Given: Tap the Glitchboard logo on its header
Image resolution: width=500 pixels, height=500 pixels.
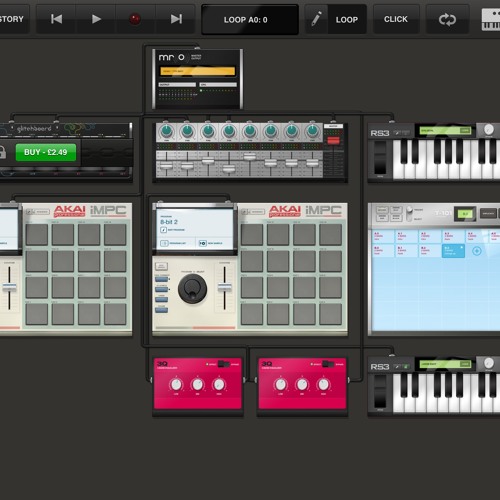Looking at the screenshot, I should pos(34,128).
